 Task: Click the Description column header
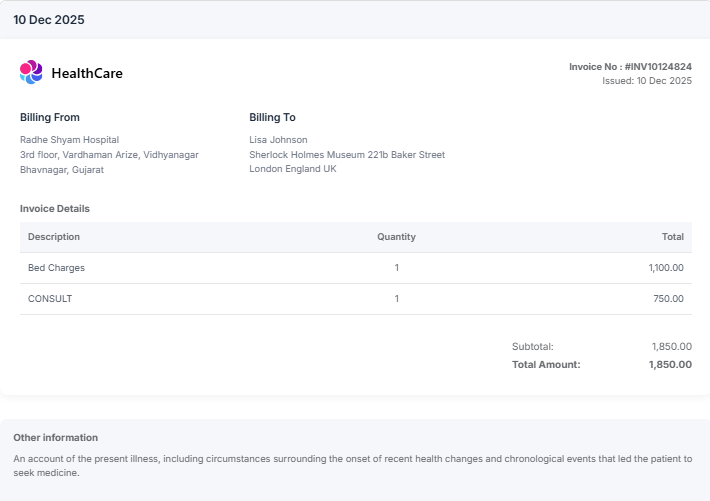54,237
